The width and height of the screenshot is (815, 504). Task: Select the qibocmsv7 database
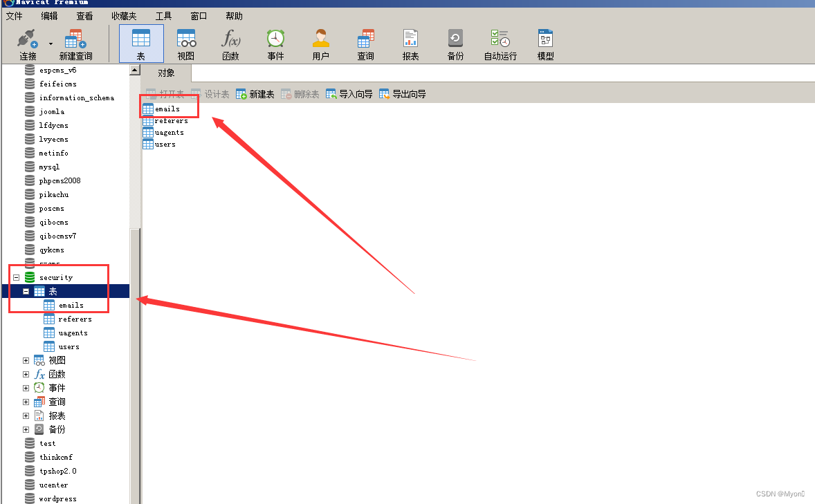51,236
